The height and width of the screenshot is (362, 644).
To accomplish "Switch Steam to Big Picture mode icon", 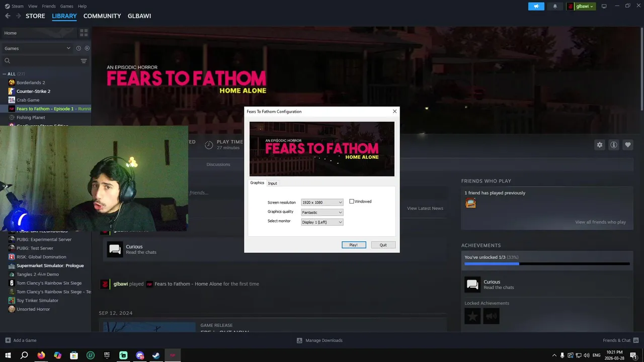I will (604, 6).
